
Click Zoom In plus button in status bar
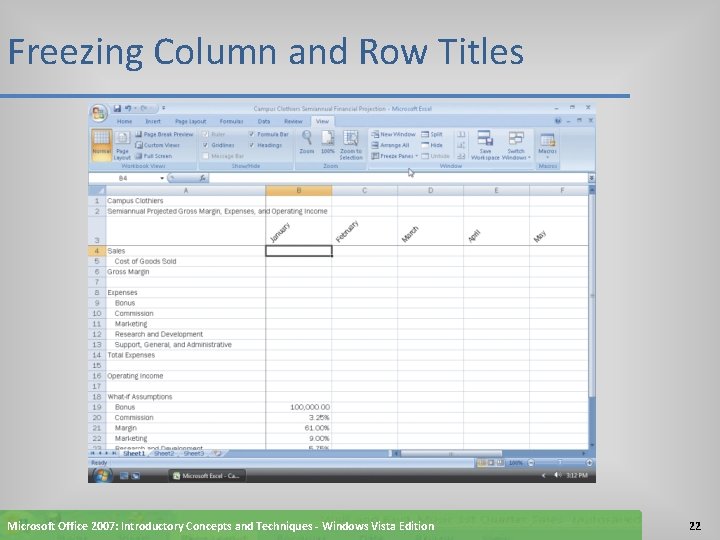point(589,463)
